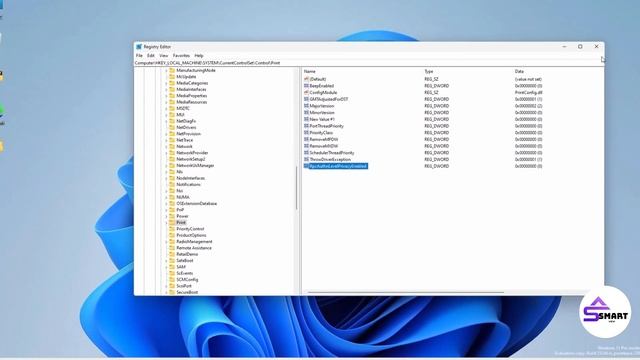Expand the MediaCategories key
The image size is (640, 360).
pyautogui.click(x=166, y=83)
